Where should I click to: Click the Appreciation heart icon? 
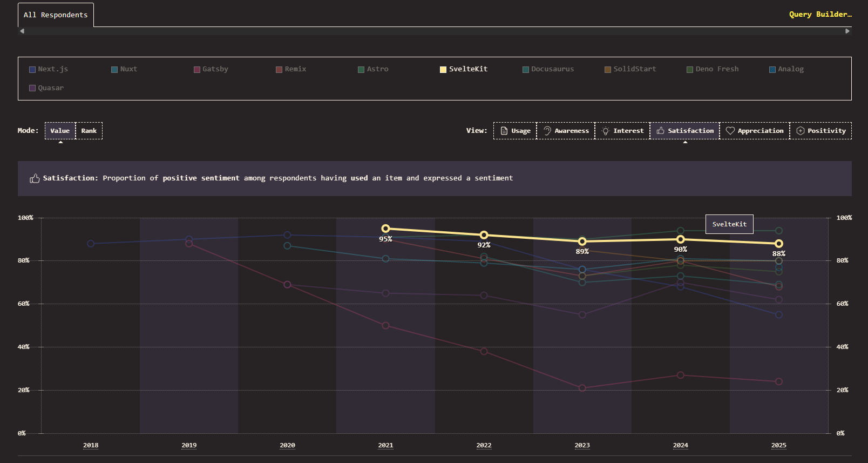[730, 131]
